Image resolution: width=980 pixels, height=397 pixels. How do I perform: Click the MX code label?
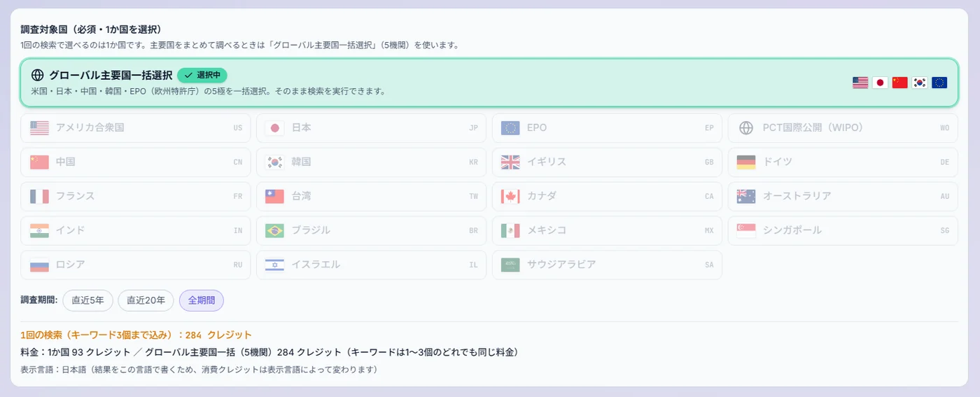point(709,231)
